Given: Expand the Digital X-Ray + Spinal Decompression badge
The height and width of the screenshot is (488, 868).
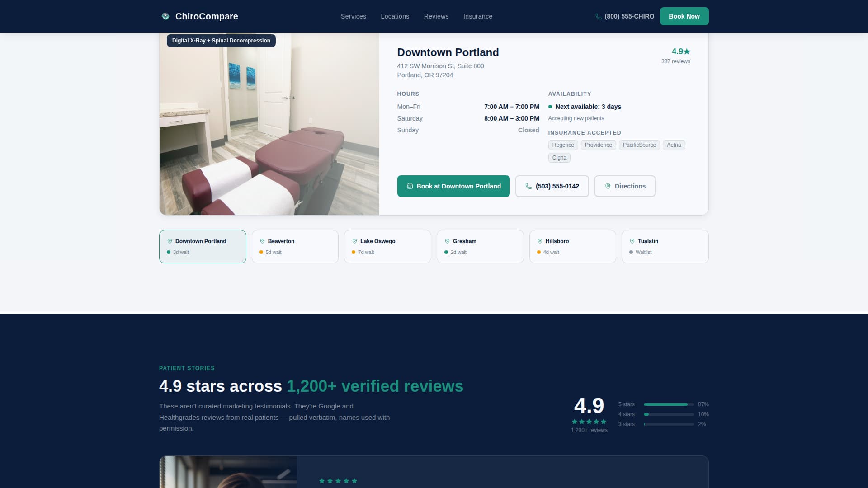Looking at the screenshot, I should point(221,41).
